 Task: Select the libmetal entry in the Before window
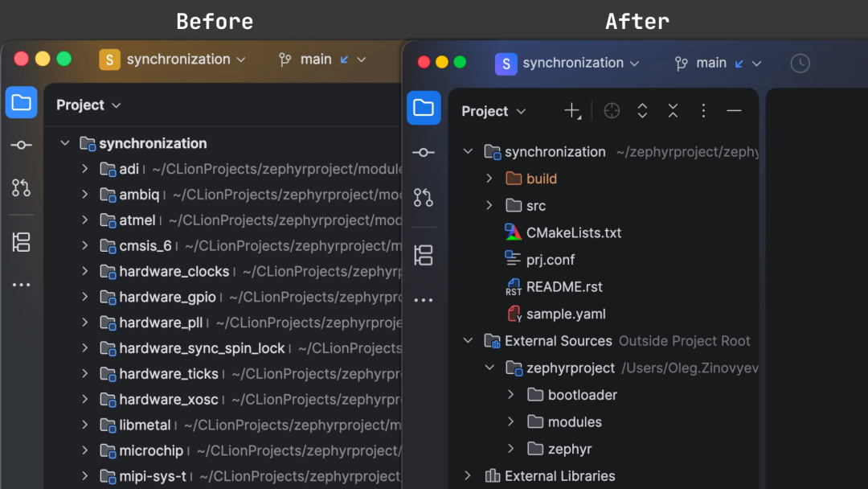tap(135, 425)
